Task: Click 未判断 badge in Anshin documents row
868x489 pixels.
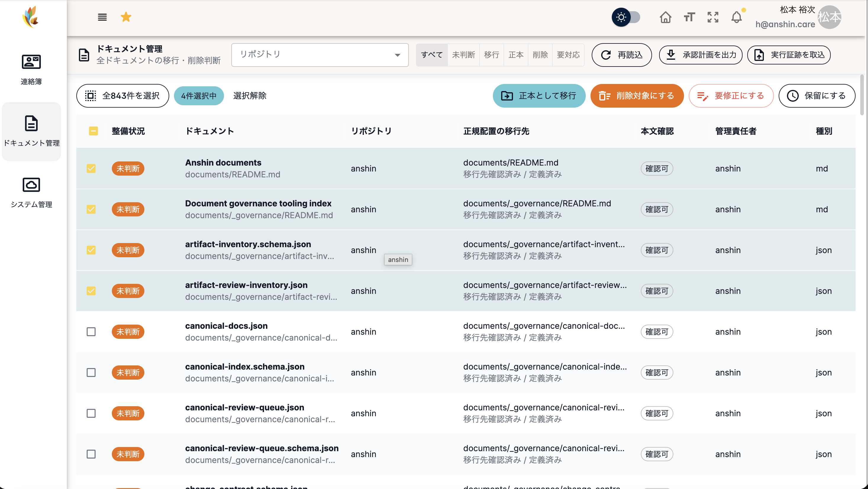Action: [128, 169]
